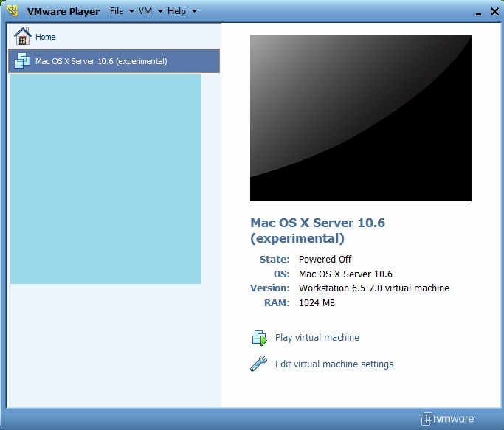Open the VM menu
The width and height of the screenshot is (504, 430).
coord(145,11)
